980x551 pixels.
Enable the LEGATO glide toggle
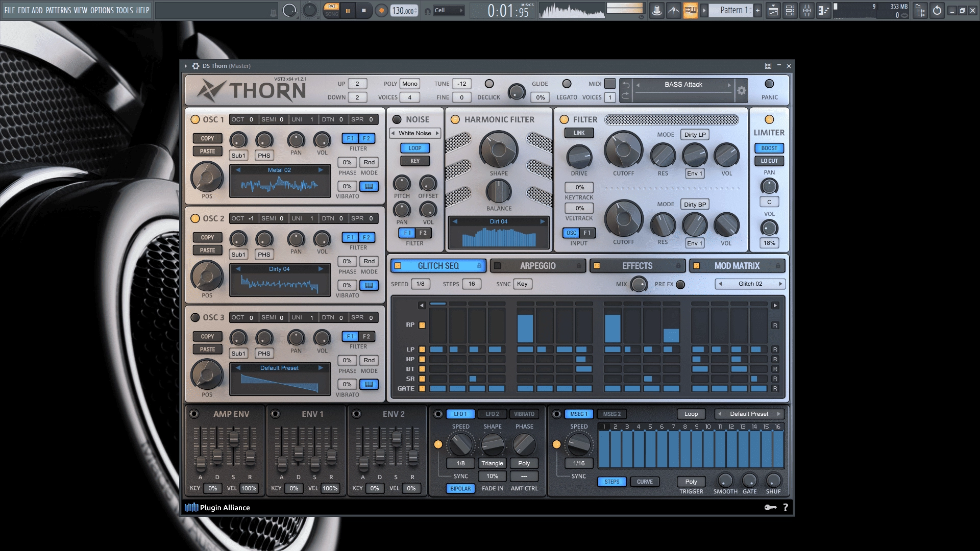567,84
